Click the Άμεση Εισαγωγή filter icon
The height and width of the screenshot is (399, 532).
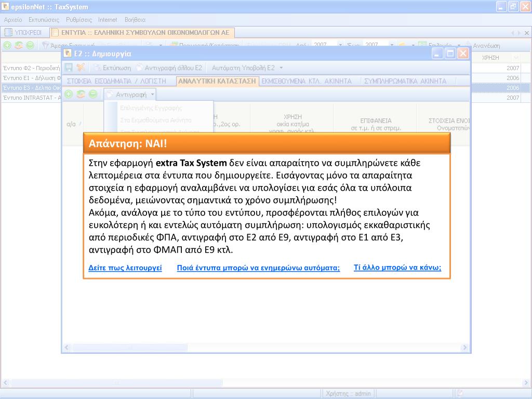[46, 45]
